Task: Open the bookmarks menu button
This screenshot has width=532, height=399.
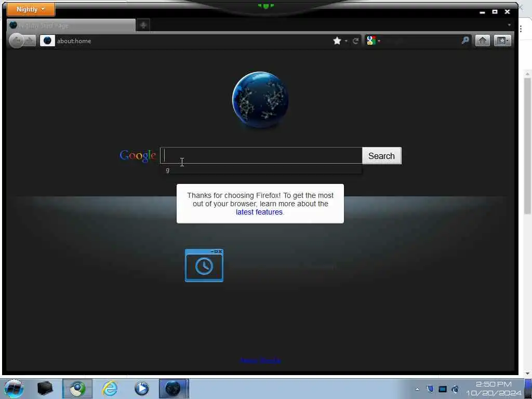Action: pyautogui.click(x=502, y=41)
